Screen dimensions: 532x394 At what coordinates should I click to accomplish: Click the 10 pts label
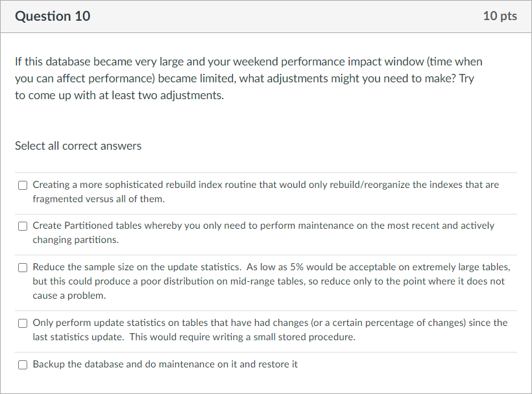point(500,16)
